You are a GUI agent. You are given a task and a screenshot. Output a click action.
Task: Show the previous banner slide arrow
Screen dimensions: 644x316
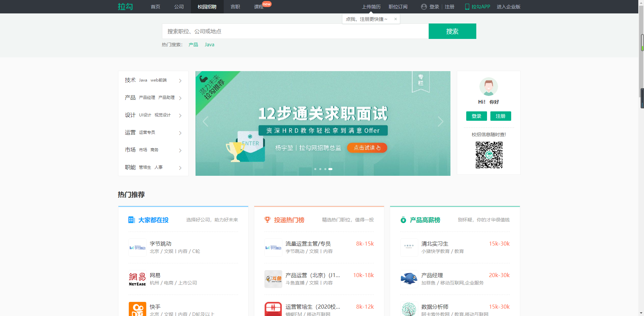(x=206, y=121)
